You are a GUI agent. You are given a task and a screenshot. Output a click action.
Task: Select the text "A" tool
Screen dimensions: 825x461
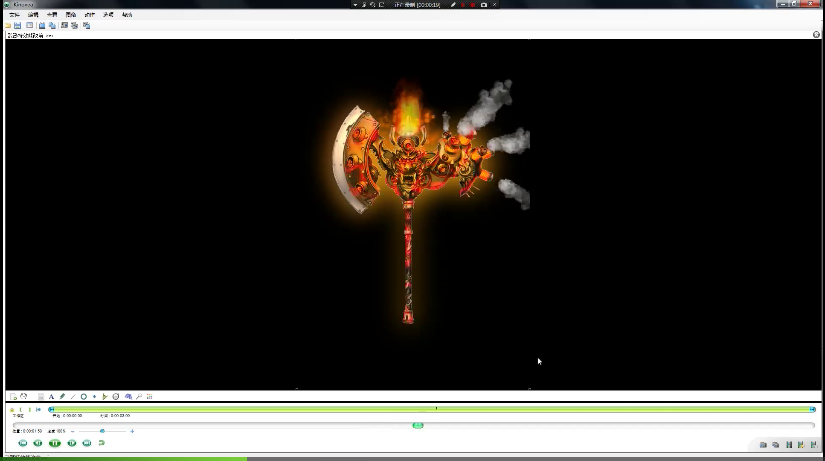pos(51,396)
